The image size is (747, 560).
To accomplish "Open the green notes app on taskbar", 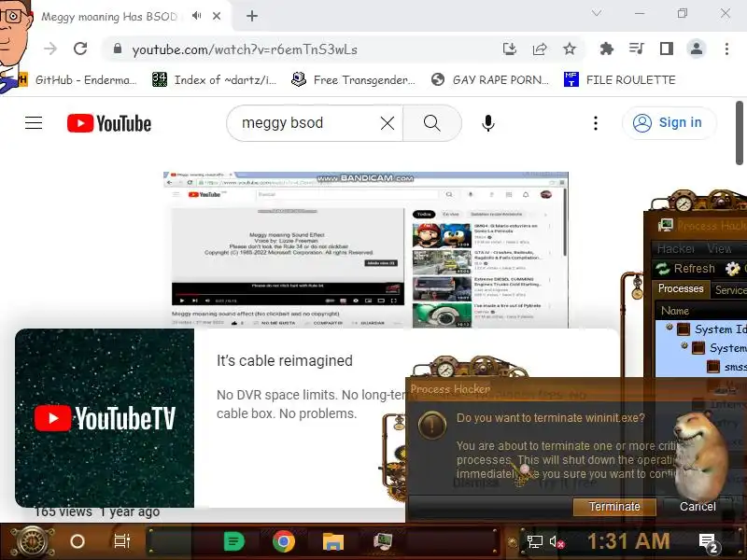I will [x=234, y=541].
